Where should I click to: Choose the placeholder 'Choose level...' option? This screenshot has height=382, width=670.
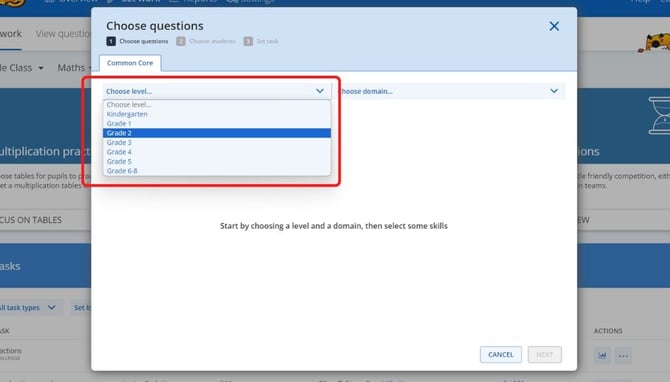(217, 105)
